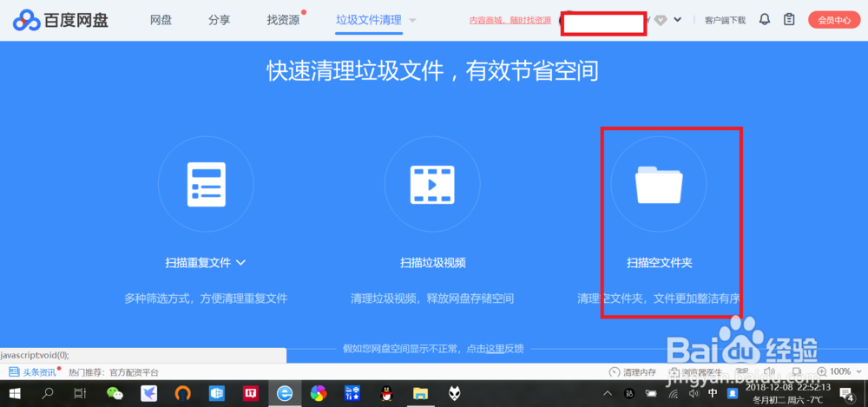Click the 这里 feedback link
The image size is (868, 407).
coord(495,348)
